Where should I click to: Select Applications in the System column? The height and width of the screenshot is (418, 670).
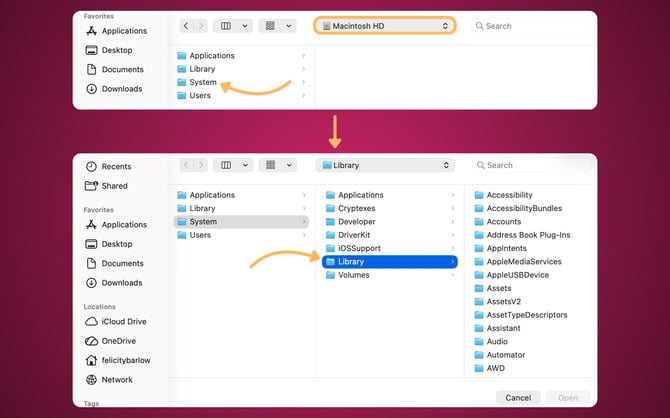[355, 195]
